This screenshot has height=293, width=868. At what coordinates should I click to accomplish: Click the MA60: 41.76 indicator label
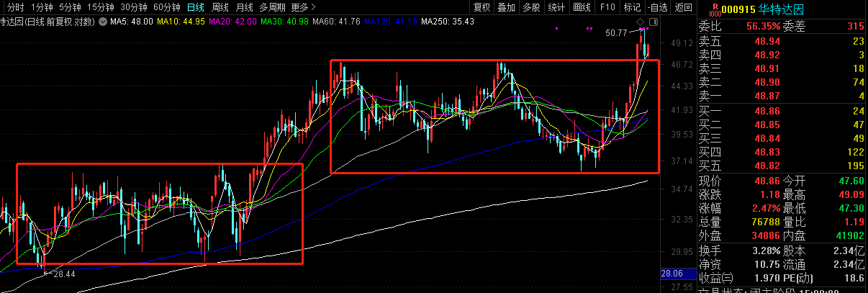tap(336, 22)
